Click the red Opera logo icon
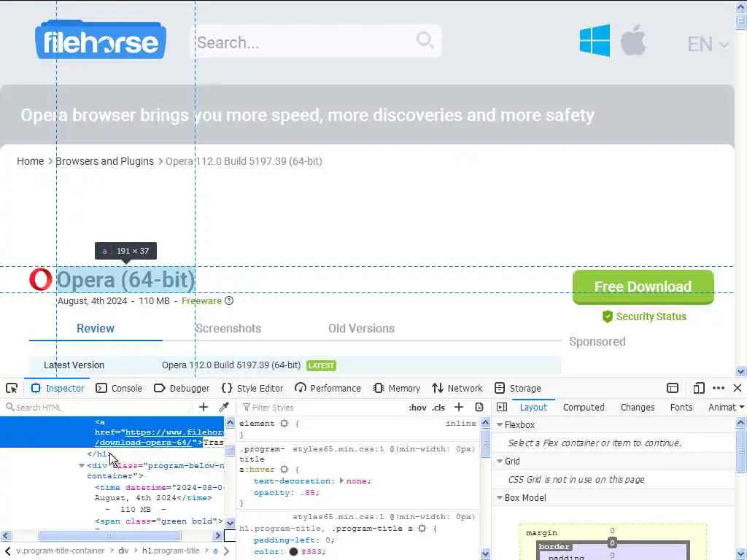 click(x=41, y=279)
